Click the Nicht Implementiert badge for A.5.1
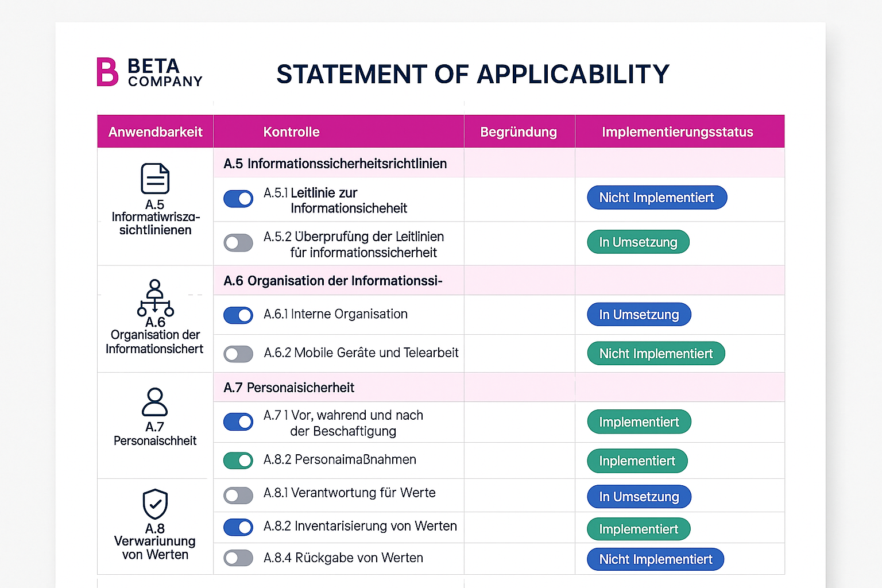The image size is (882, 588). click(656, 198)
